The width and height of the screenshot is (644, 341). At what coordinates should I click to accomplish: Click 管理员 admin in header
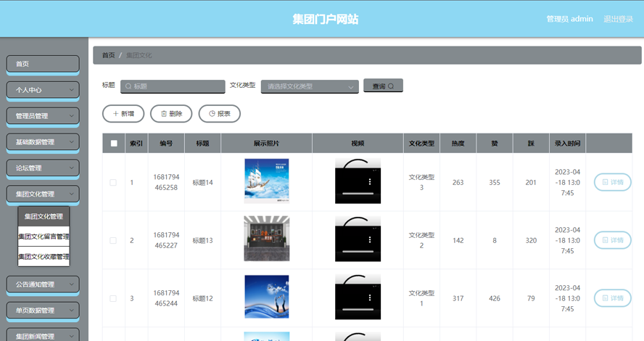coord(569,19)
